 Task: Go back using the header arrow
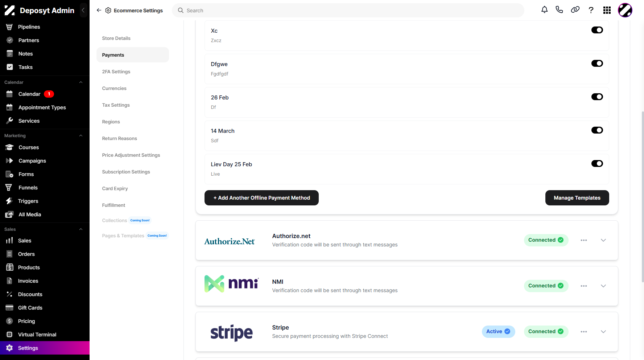tap(99, 11)
